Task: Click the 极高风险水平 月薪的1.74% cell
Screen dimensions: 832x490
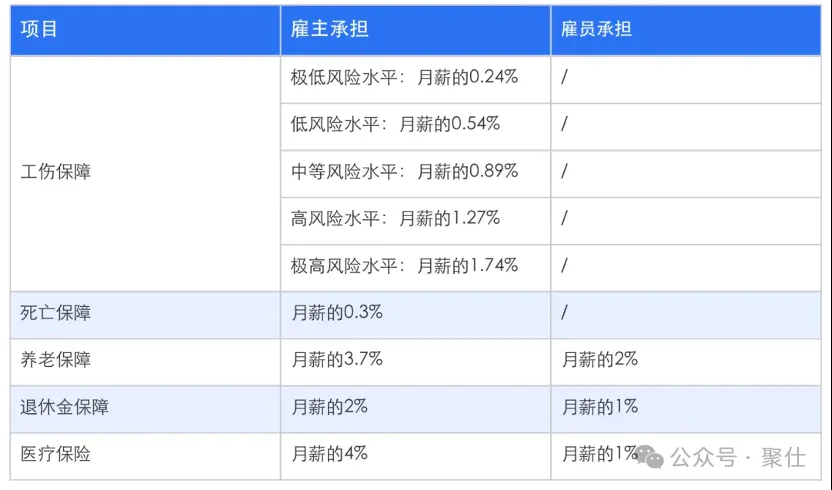Action: tap(415, 268)
